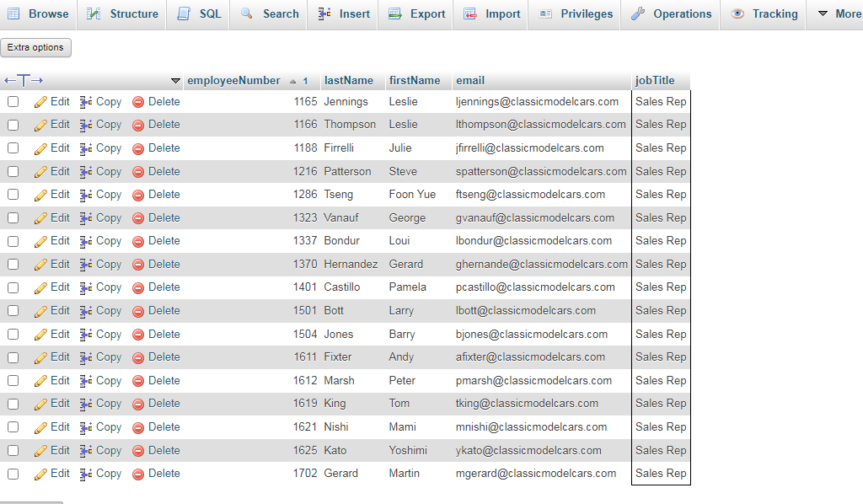Viewport: 863px width, 504px height.
Task: Click Copy icon for Jennings row
Action: click(x=85, y=102)
